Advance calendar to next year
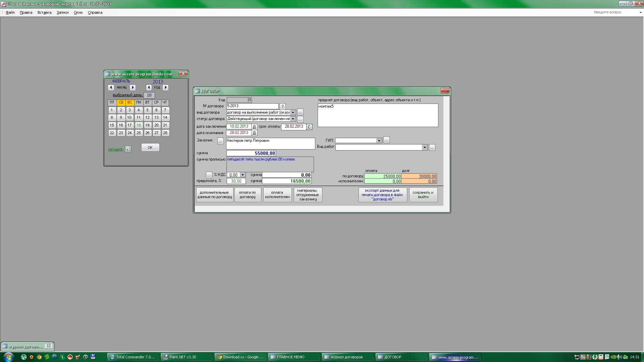Screen dimensions: 644x362 pos(165,87)
